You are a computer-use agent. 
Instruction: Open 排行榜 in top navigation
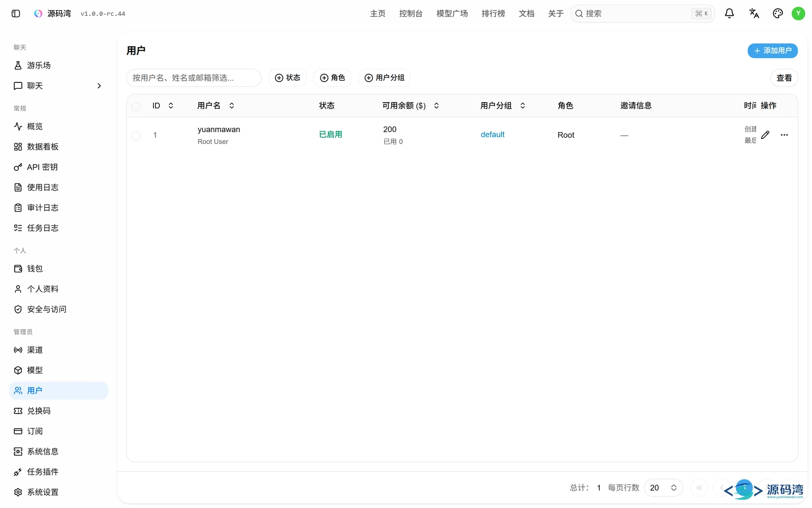pos(493,14)
